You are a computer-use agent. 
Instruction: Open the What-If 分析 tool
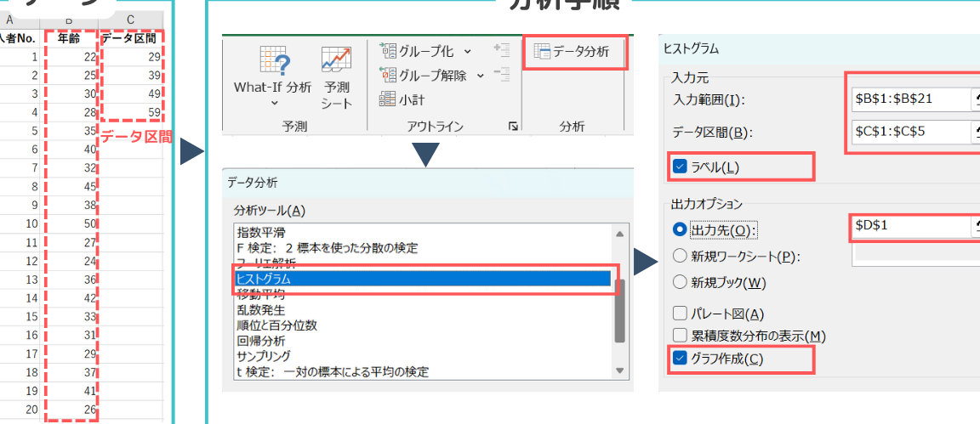(x=272, y=75)
